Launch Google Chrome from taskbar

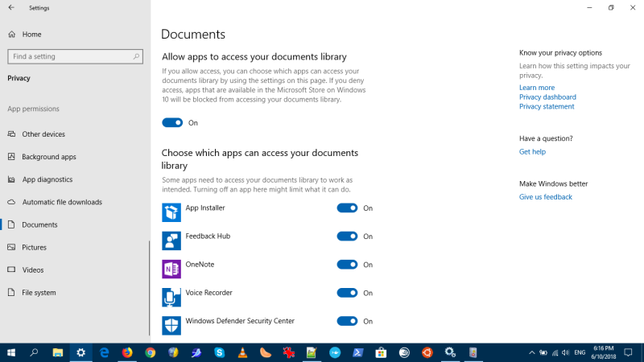coord(151,352)
